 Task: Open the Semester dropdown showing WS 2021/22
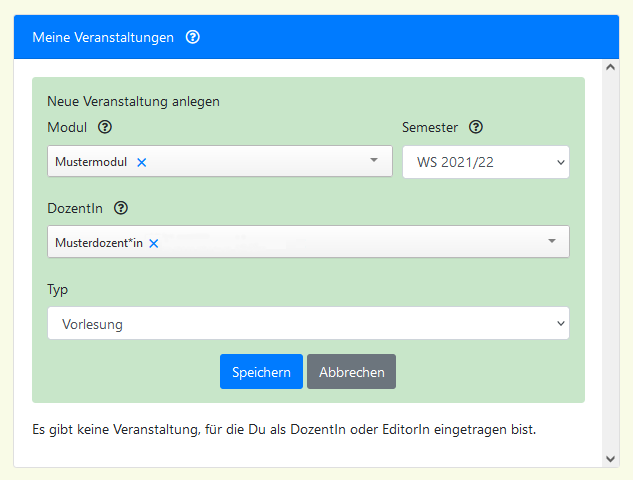pos(485,162)
